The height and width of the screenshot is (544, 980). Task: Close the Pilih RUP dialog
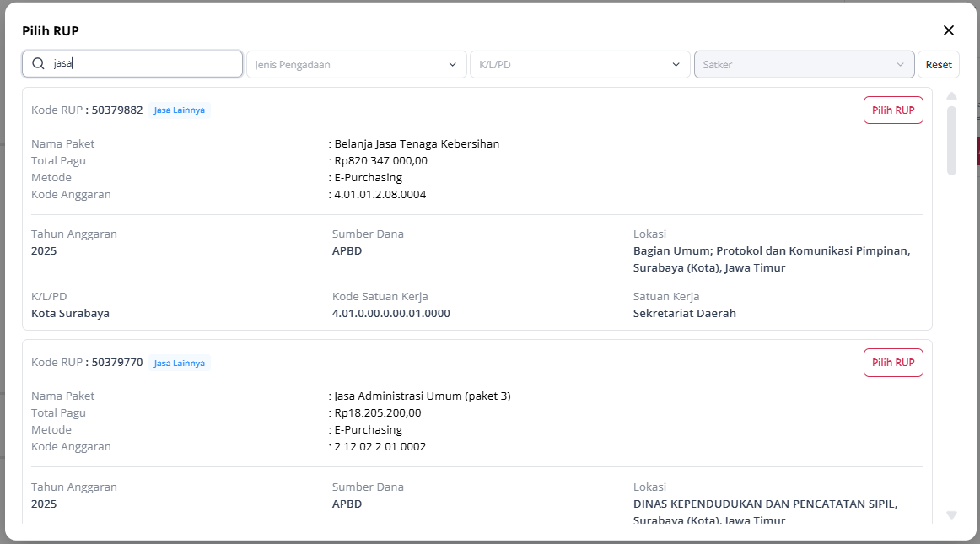pos(948,30)
